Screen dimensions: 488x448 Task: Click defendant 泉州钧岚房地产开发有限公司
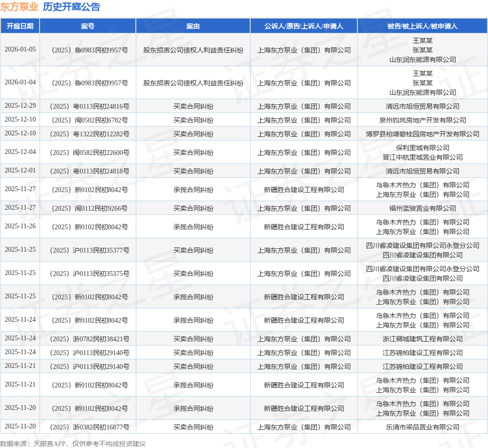pyautogui.click(x=422, y=120)
